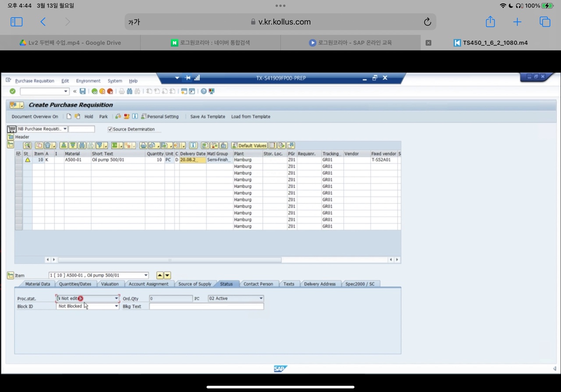Click the item table horizontal scrollbar
The width and height of the screenshot is (561, 392).
tap(170, 260)
